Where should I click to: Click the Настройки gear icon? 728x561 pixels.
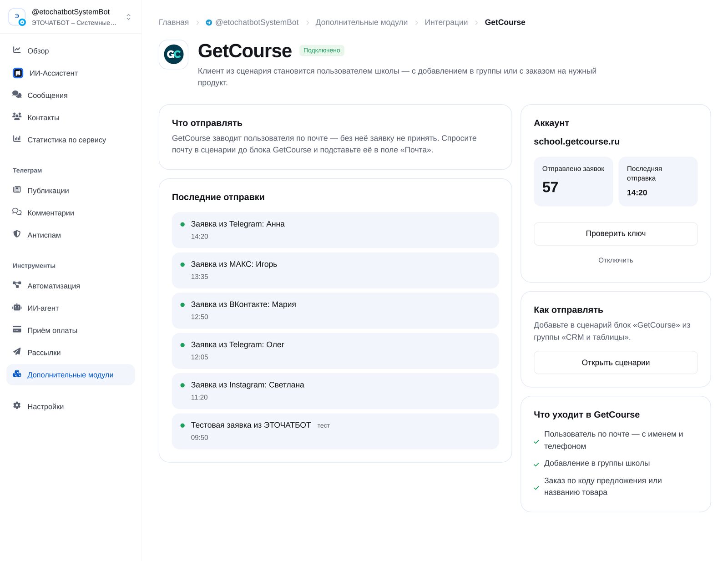point(17,406)
